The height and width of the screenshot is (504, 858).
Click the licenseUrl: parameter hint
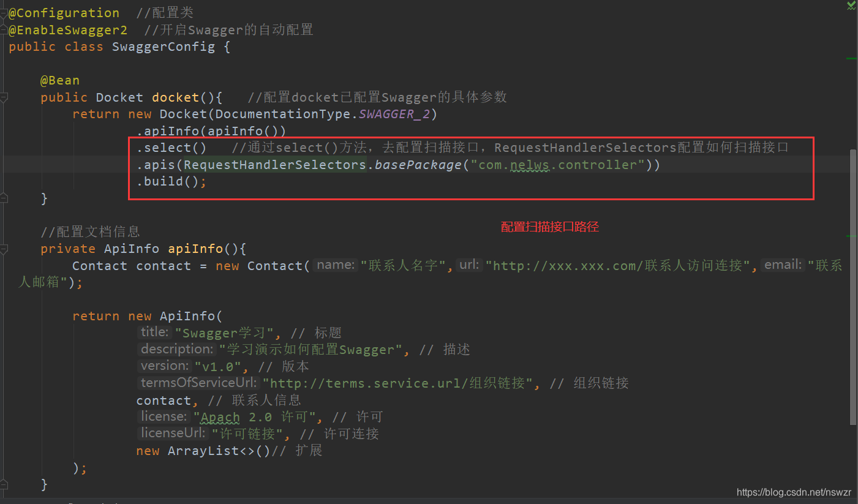pyautogui.click(x=173, y=433)
